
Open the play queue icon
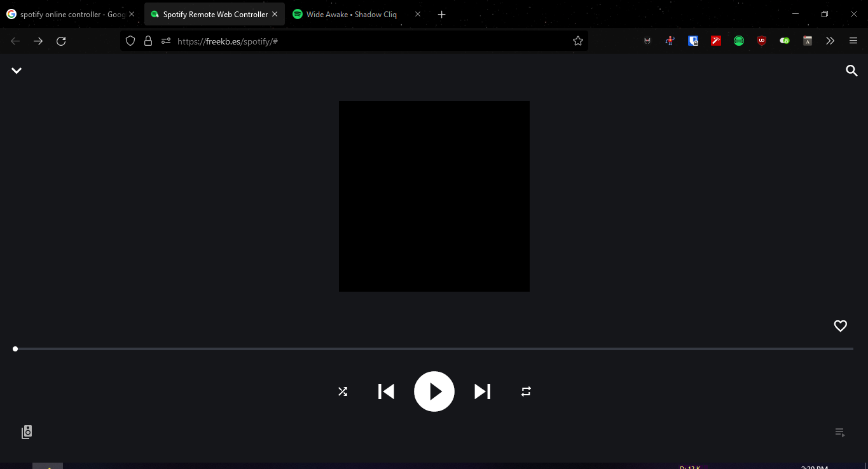(840, 433)
